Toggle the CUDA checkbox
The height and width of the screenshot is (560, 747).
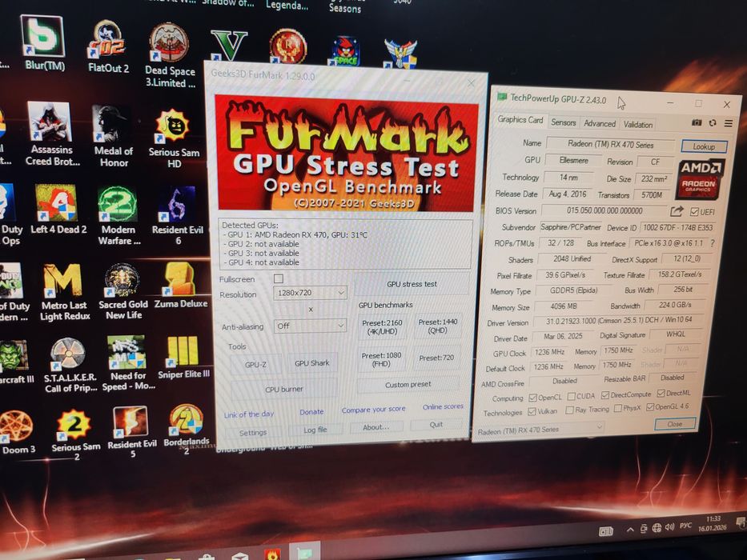pyautogui.click(x=571, y=396)
